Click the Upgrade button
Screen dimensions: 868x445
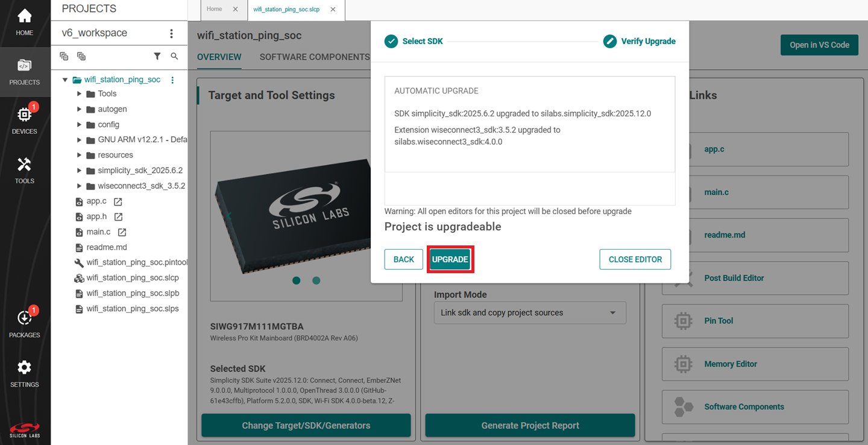(450, 259)
